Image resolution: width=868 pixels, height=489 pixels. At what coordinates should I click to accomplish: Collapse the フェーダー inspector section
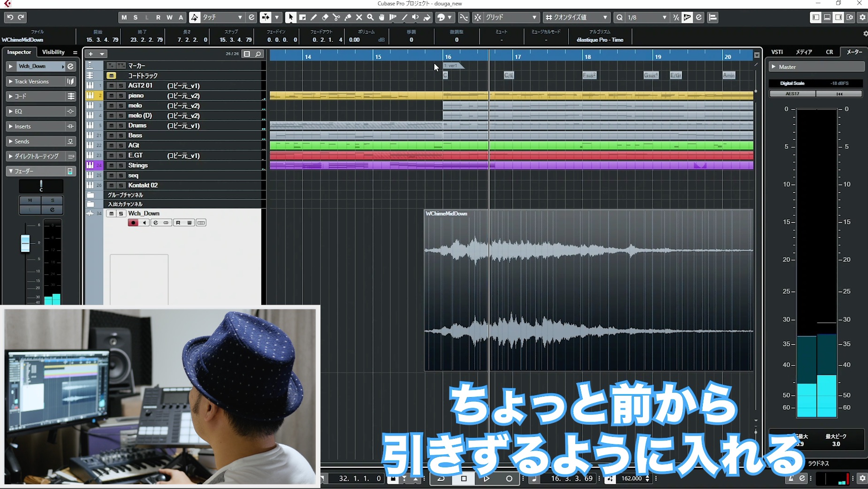tap(35, 171)
